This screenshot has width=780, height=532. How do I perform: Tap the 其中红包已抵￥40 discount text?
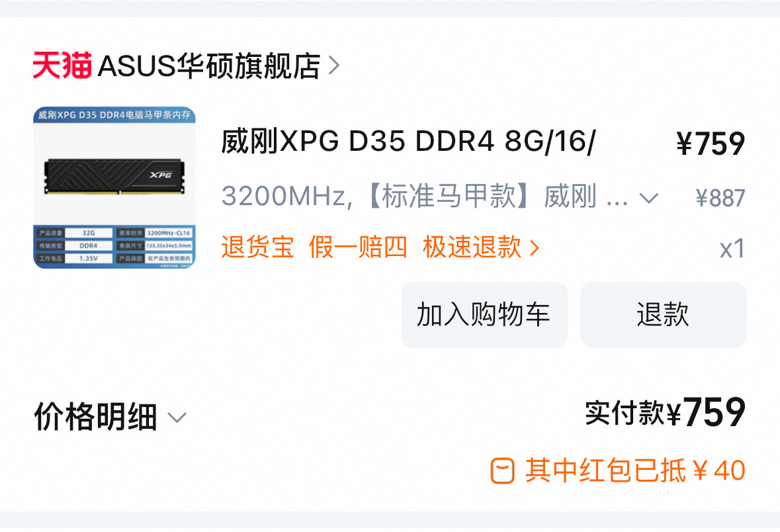click(x=635, y=470)
